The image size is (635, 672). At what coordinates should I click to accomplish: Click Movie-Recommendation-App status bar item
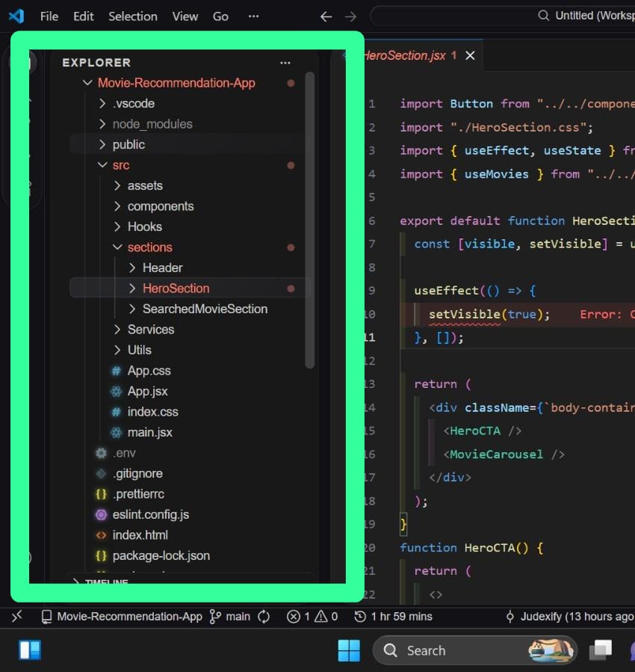click(x=122, y=617)
